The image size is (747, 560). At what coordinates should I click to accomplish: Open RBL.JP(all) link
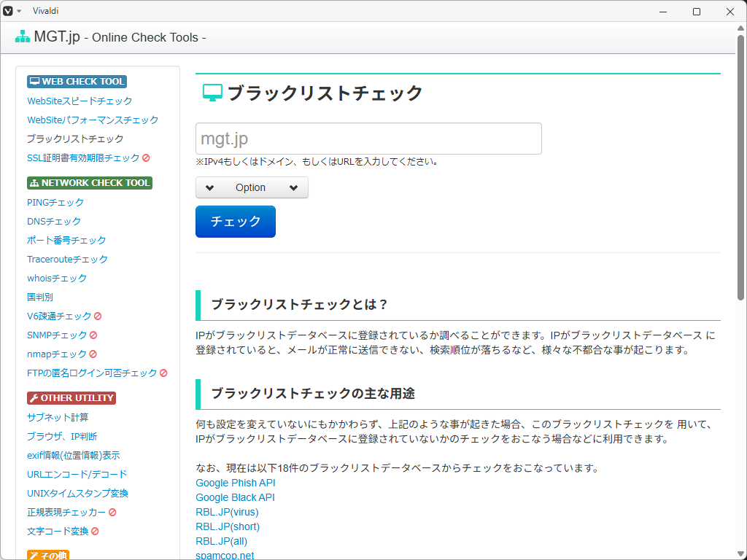[222, 542]
